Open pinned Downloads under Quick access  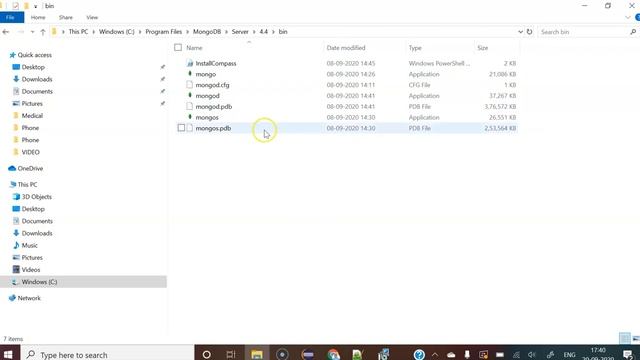tap(37, 79)
